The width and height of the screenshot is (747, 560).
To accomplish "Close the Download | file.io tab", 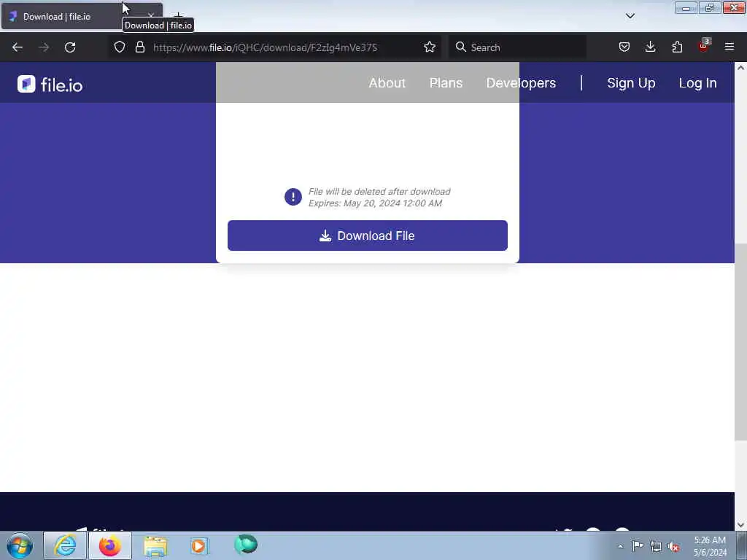I will 151,16.
